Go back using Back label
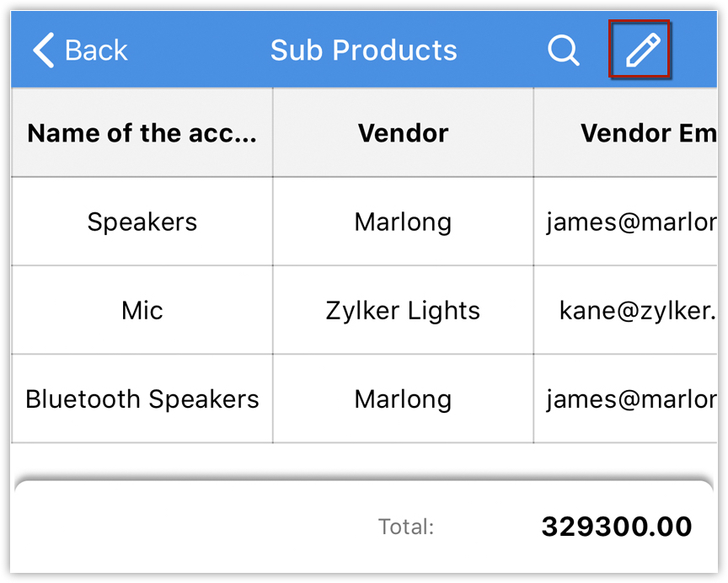This screenshot has width=728, height=583. [96, 51]
